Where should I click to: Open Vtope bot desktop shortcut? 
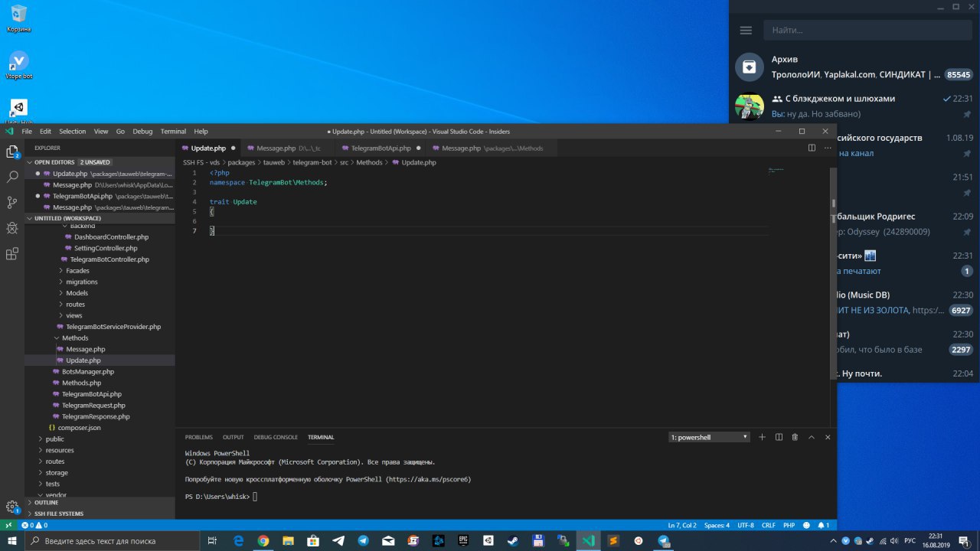tap(18, 65)
